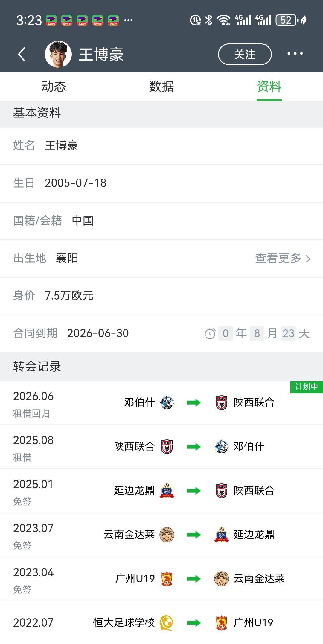Viewport: 323px width, 644px height.
Task: Tap the 恒大足球学校 logo in 2022.07 row
Action: tap(167, 623)
